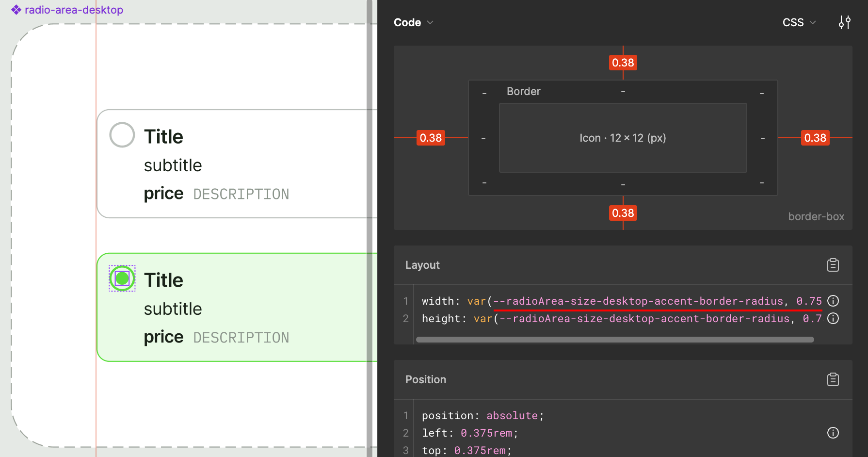Click the top 0.38 margin badge

coord(623,63)
